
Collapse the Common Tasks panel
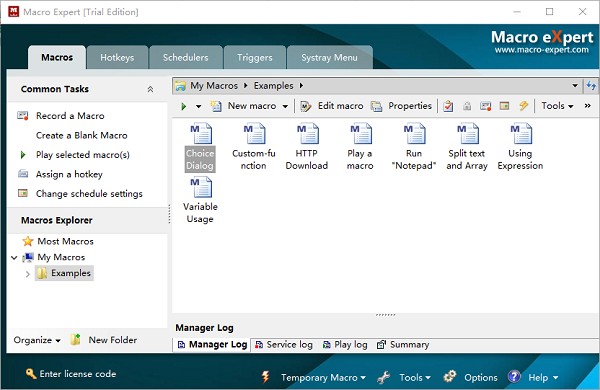(x=150, y=89)
